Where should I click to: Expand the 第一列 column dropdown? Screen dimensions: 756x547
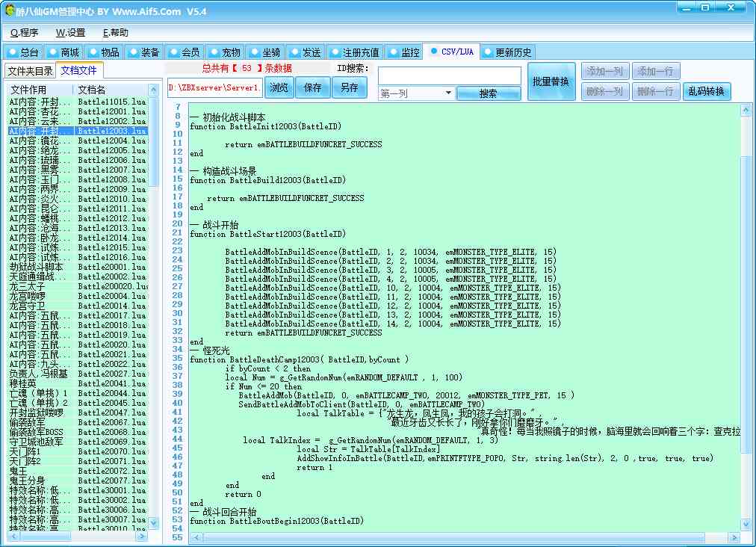coord(448,93)
